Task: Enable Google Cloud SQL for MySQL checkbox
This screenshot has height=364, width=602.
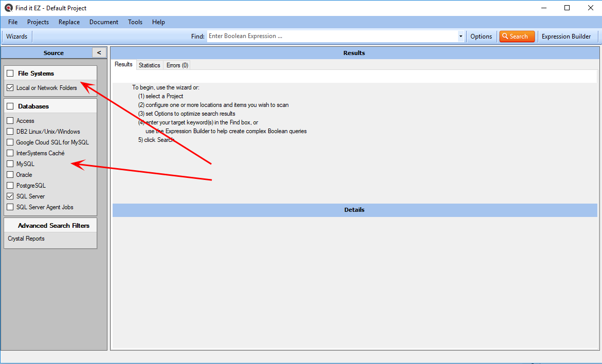Action: coord(10,142)
